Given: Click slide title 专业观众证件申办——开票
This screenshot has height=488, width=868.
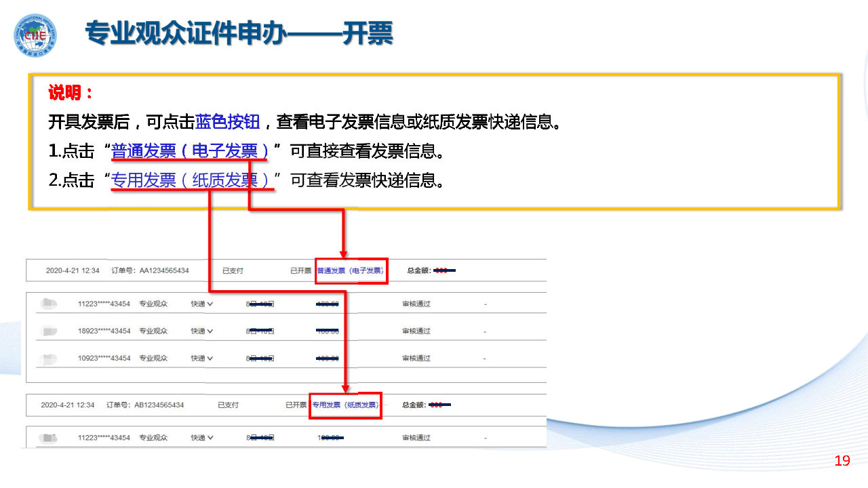Looking at the screenshot, I should click(239, 33).
